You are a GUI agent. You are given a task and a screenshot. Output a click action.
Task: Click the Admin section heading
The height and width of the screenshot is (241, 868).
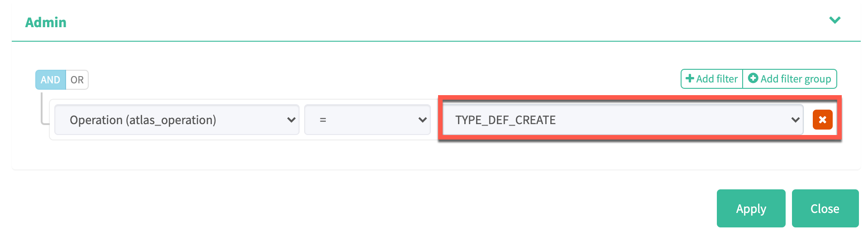pos(46,22)
